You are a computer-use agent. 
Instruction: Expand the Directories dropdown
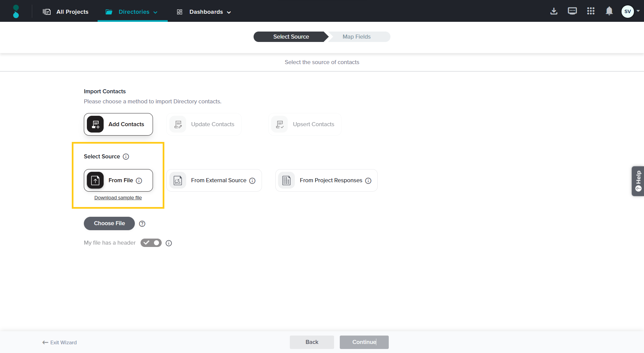[x=132, y=12]
